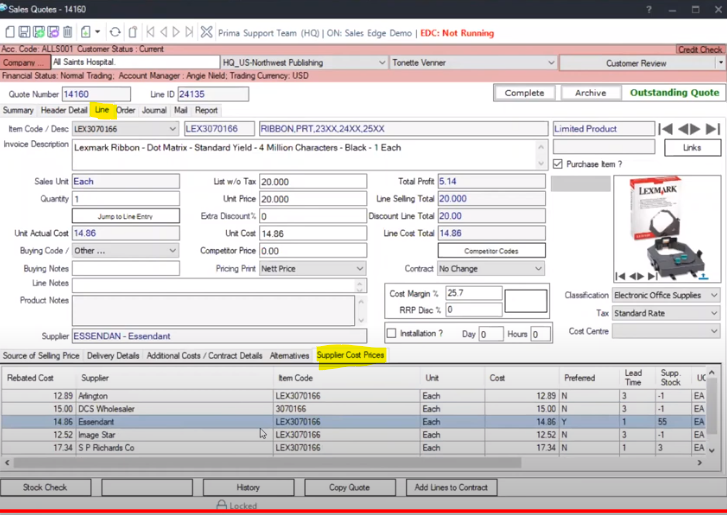The width and height of the screenshot is (727, 515).
Task: Click the Stock Check button
Action: click(45, 487)
